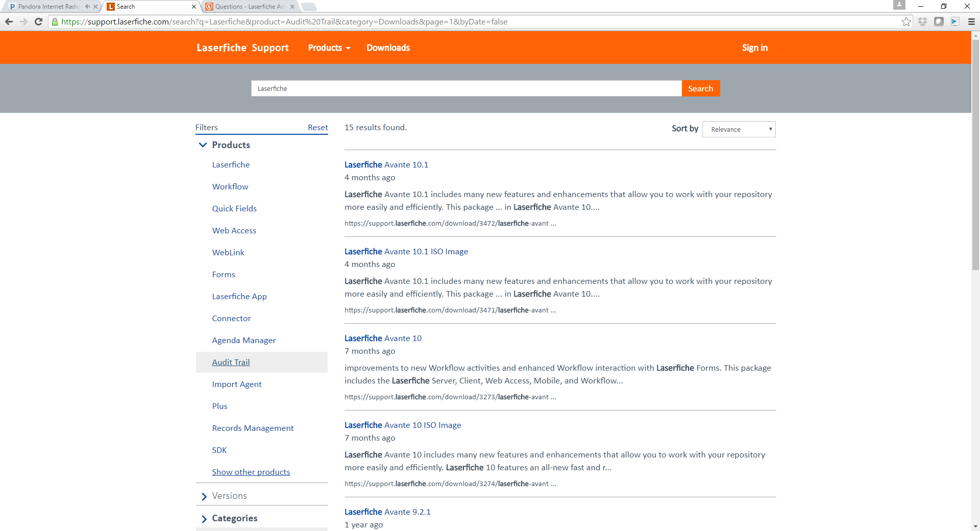Filter by WebLink product

pyautogui.click(x=228, y=252)
